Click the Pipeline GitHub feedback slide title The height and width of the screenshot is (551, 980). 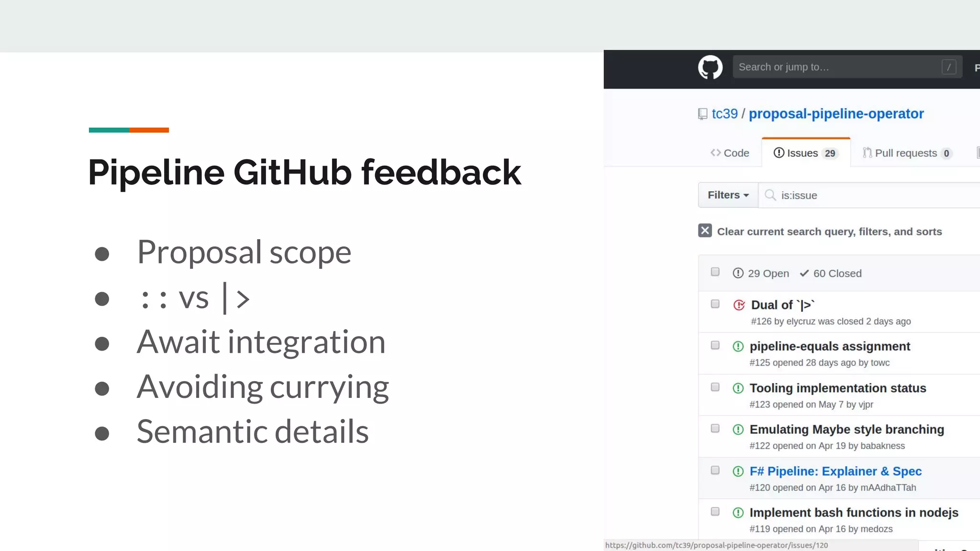click(x=304, y=172)
